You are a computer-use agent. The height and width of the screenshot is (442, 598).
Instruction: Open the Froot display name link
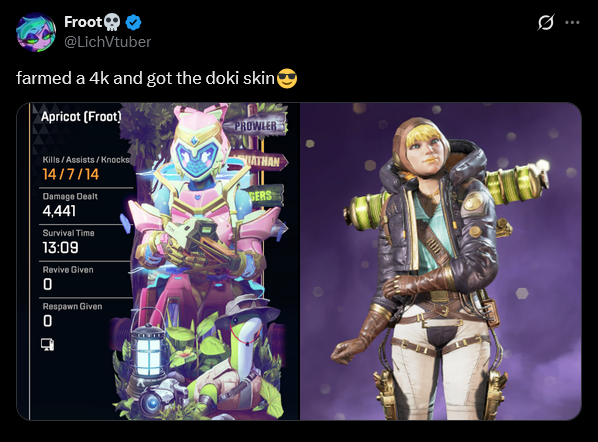tap(84, 22)
